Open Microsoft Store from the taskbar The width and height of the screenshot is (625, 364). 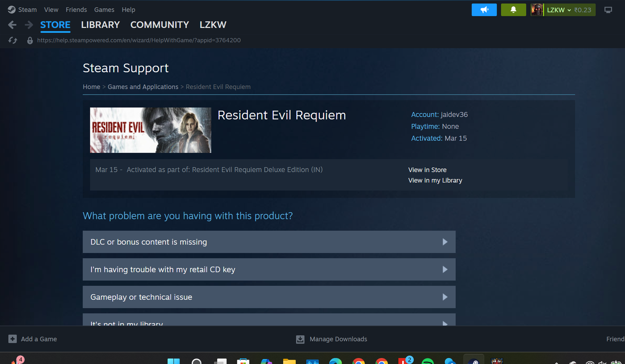(243, 361)
